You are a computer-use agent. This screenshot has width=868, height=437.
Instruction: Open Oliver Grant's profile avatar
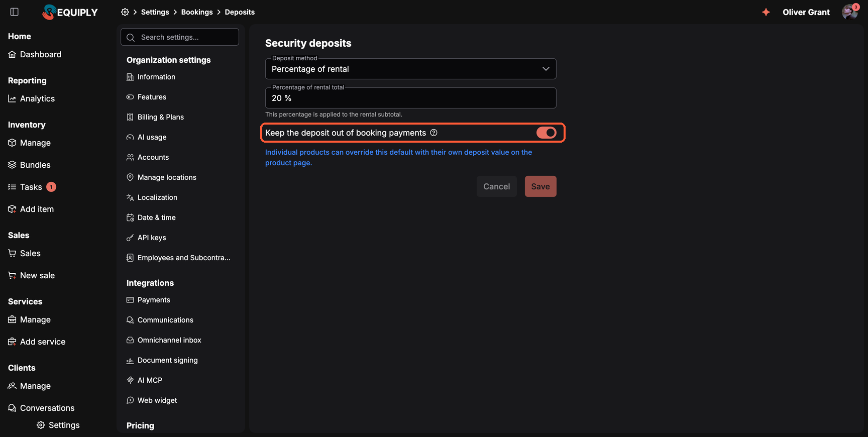point(850,12)
